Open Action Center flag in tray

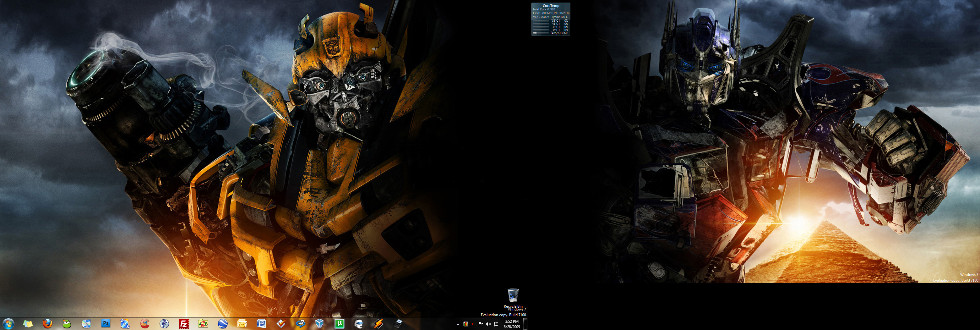click(481, 324)
